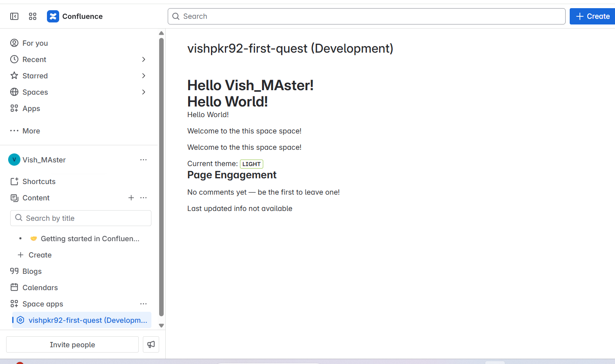Click the Content pages icon
The height and width of the screenshot is (364, 615).
[14, 198]
